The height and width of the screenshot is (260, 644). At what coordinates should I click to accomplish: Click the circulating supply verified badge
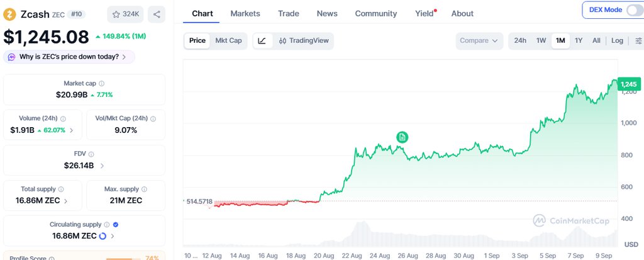[116, 225]
